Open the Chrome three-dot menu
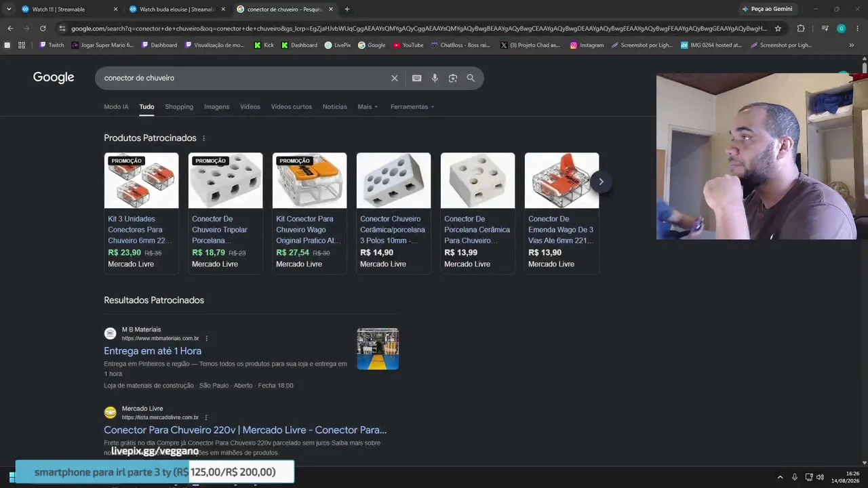The width and height of the screenshot is (868, 488). 857,28
